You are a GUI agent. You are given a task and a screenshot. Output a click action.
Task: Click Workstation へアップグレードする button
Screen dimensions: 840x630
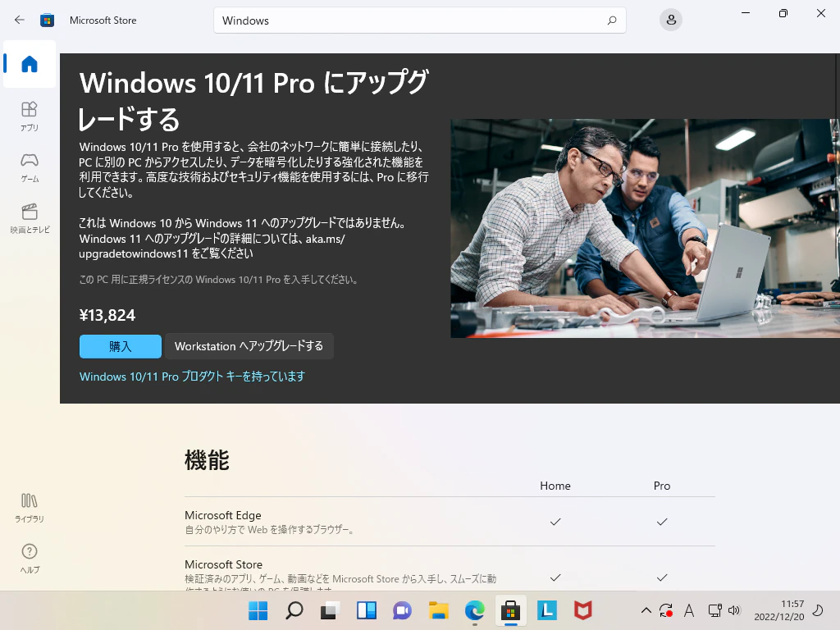click(x=249, y=346)
